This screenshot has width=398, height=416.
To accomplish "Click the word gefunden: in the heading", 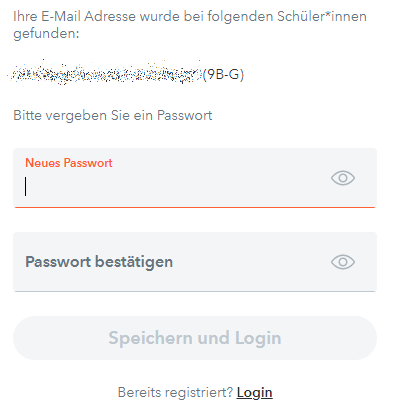I will coord(46,33).
